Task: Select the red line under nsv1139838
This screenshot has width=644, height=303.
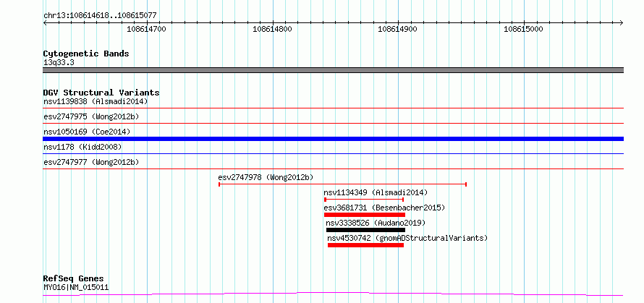Action: tap(333, 108)
